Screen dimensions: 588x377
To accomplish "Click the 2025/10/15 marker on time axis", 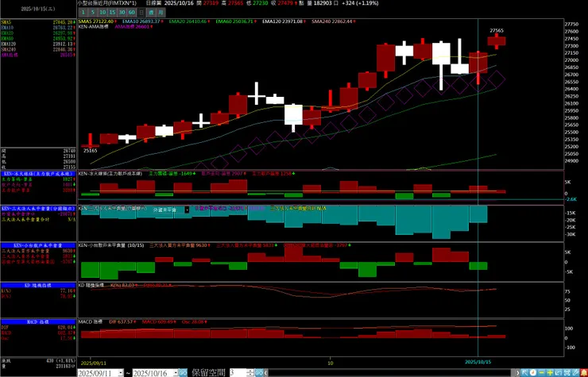I will point(478,362).
